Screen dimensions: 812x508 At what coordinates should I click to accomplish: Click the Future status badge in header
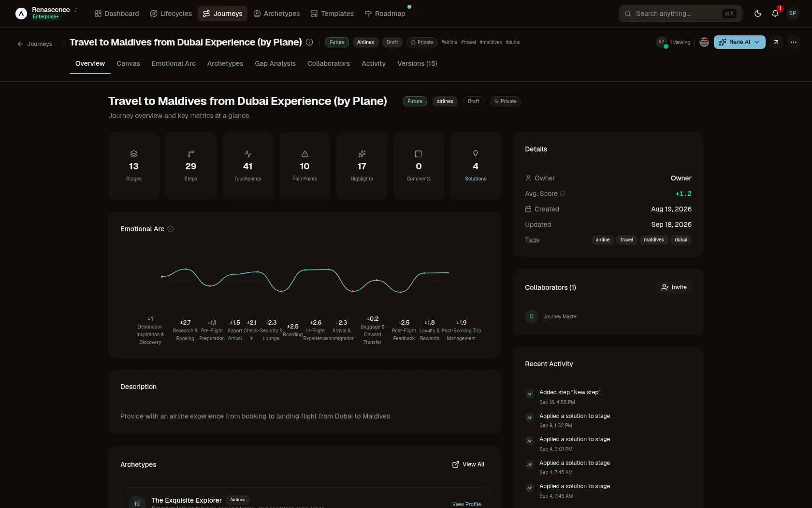337,42
